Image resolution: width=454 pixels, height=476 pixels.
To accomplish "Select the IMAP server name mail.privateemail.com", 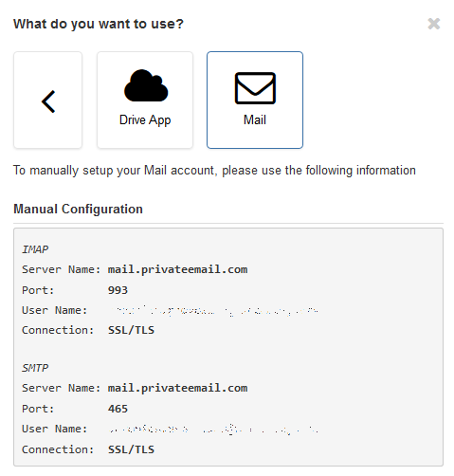I will (177, 269).
